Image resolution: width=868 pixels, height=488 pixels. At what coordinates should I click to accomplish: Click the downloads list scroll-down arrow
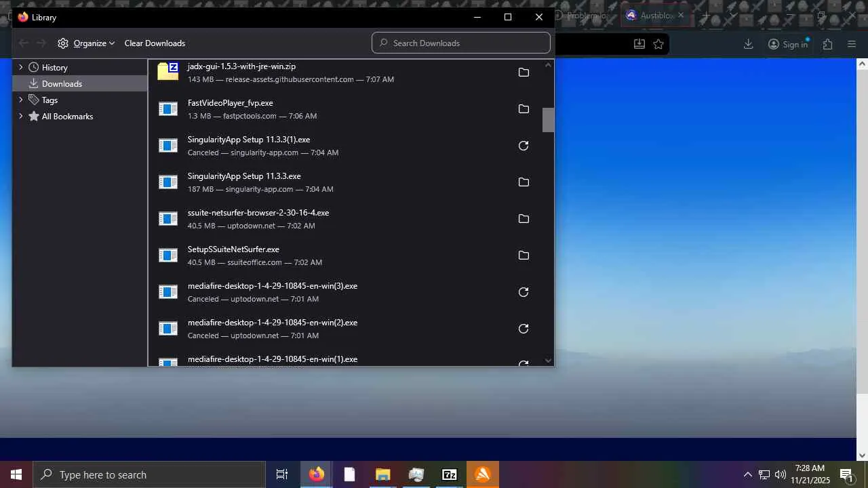pos(548,361)
